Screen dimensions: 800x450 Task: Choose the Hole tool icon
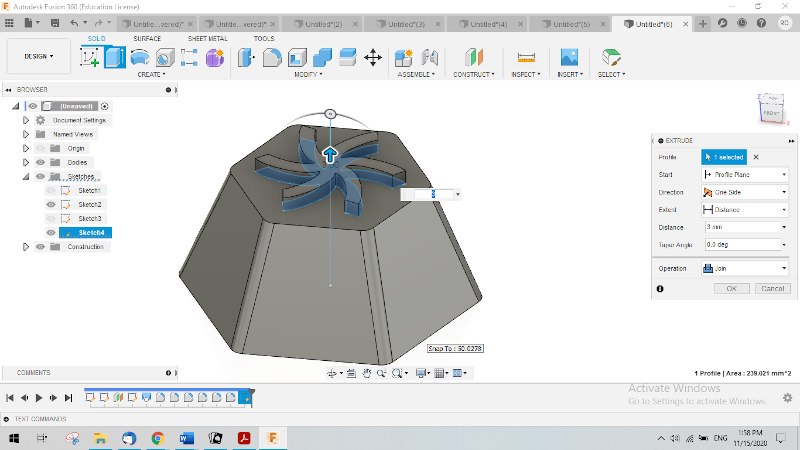(164, 58)
